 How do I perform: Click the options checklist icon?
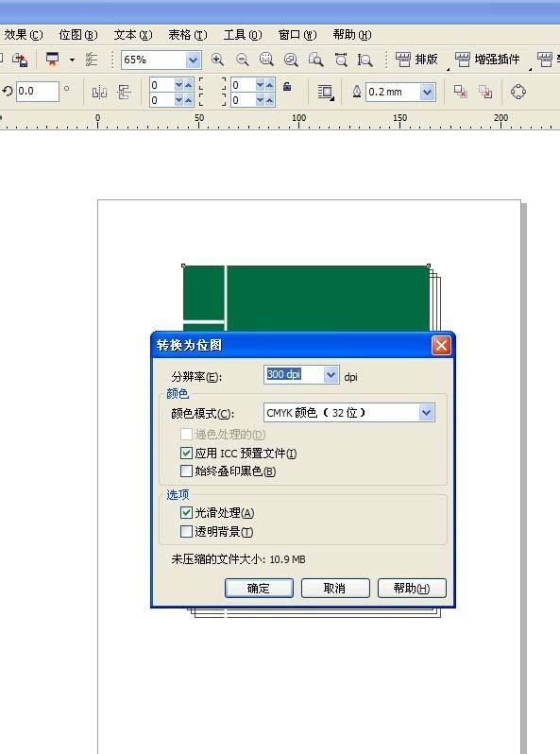pyautogui.click(x=91, y=60)
